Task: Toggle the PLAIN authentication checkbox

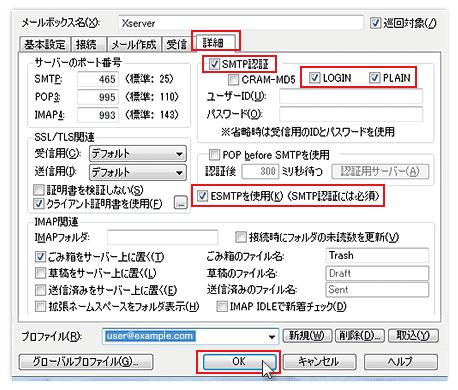Action: point(374,78)
